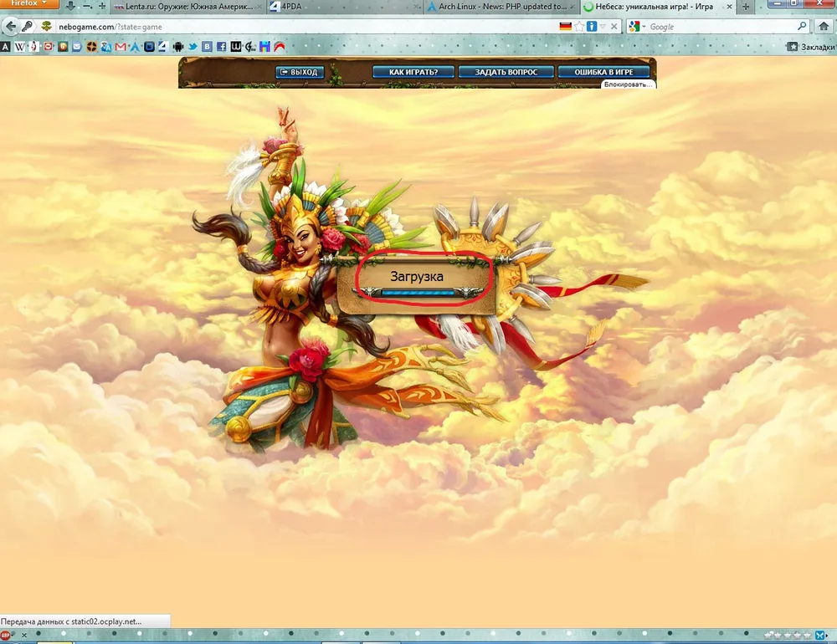The width and height of the screenshot is (837, 644).
Task: Go back with the browser back arrow
Action: [10, 26]
